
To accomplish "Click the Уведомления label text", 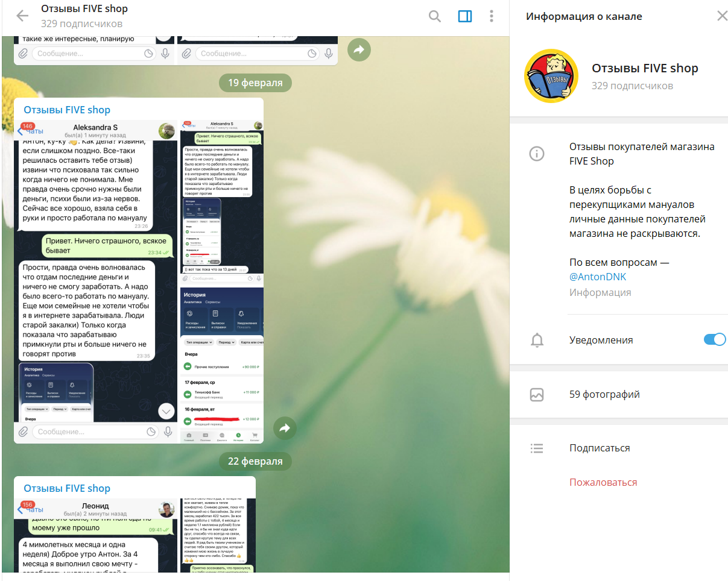I will pos(601,341).
